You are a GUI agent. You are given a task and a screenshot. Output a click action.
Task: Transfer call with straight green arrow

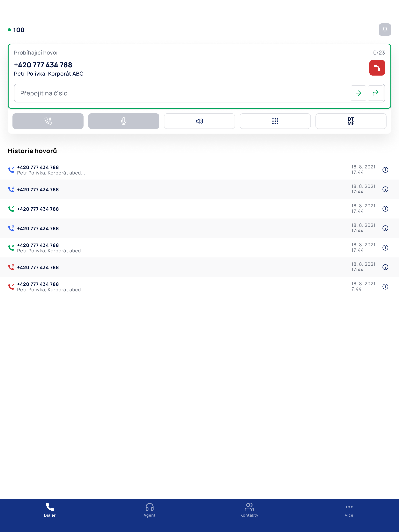tap(358, 93)
